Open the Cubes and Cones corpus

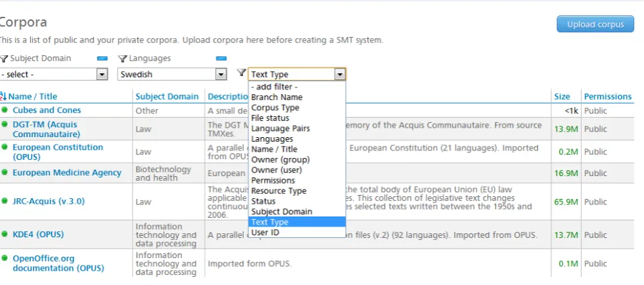[47, 110]
